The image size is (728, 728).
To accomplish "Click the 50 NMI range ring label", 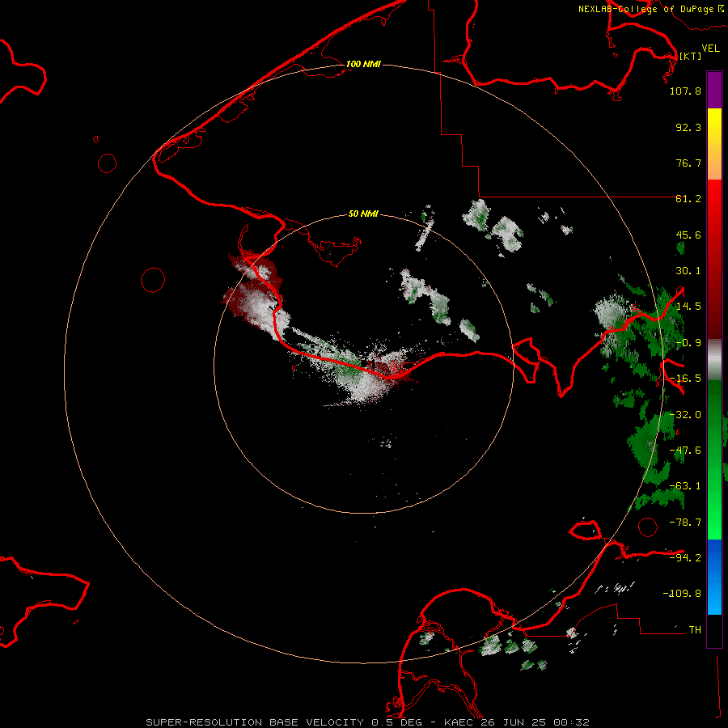I will 363,214.
